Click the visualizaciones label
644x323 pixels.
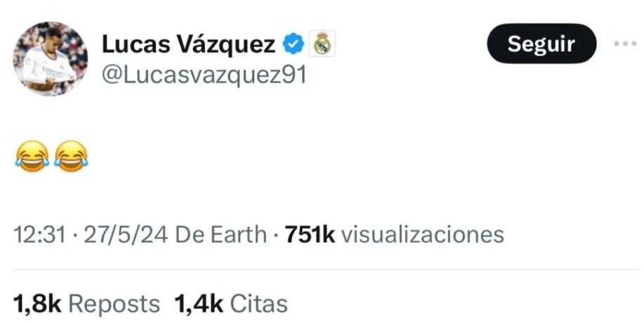tap(423, 235)
